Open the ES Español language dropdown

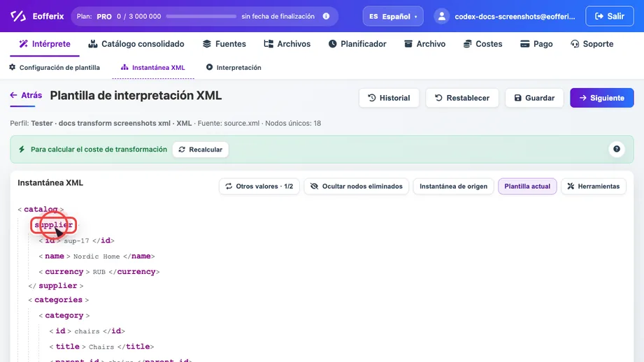pyautogui.click(x=393, y=16)
